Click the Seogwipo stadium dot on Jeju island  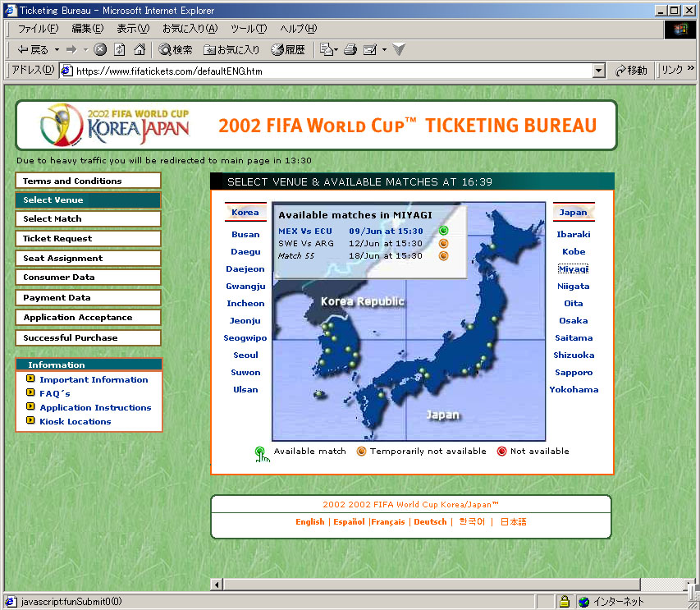319,393
